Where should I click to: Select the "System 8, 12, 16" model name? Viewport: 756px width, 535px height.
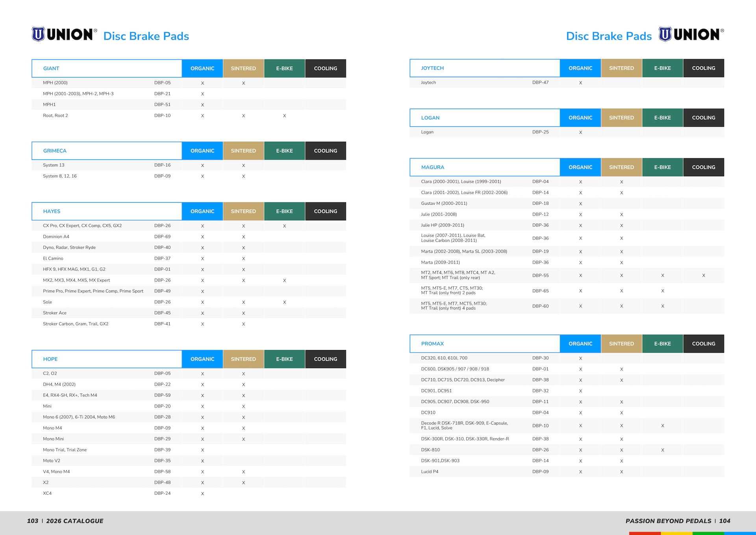coord(60,176)
